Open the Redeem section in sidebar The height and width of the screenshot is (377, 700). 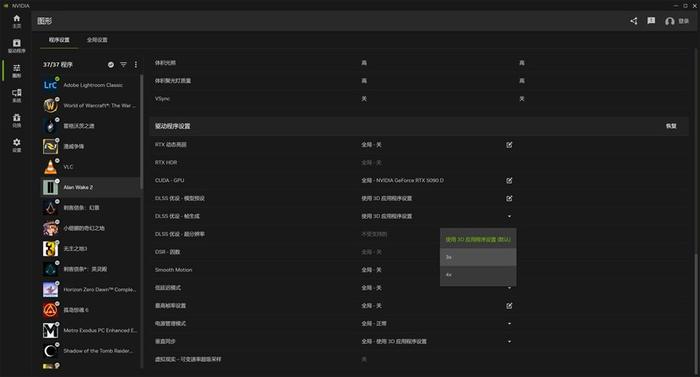tap(17, 120)
